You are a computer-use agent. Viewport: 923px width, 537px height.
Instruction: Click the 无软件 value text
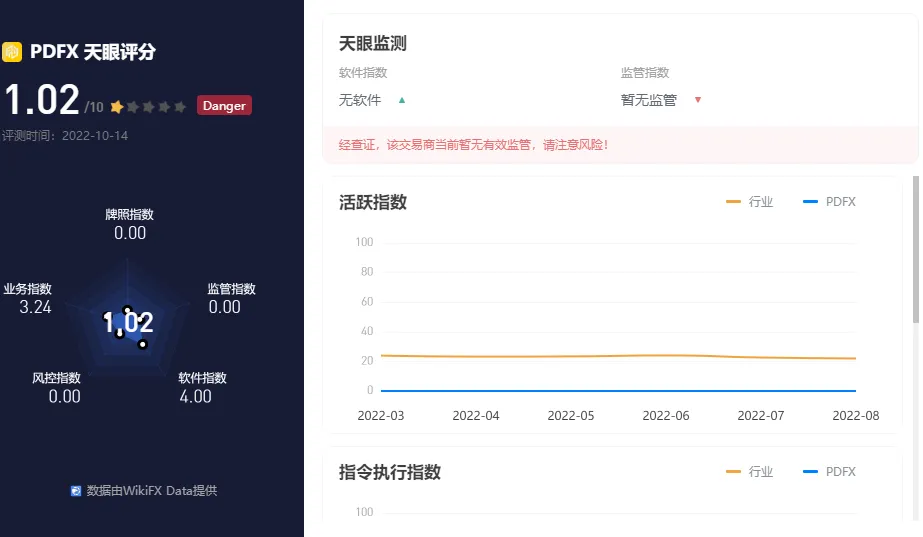tap(360, 100)
